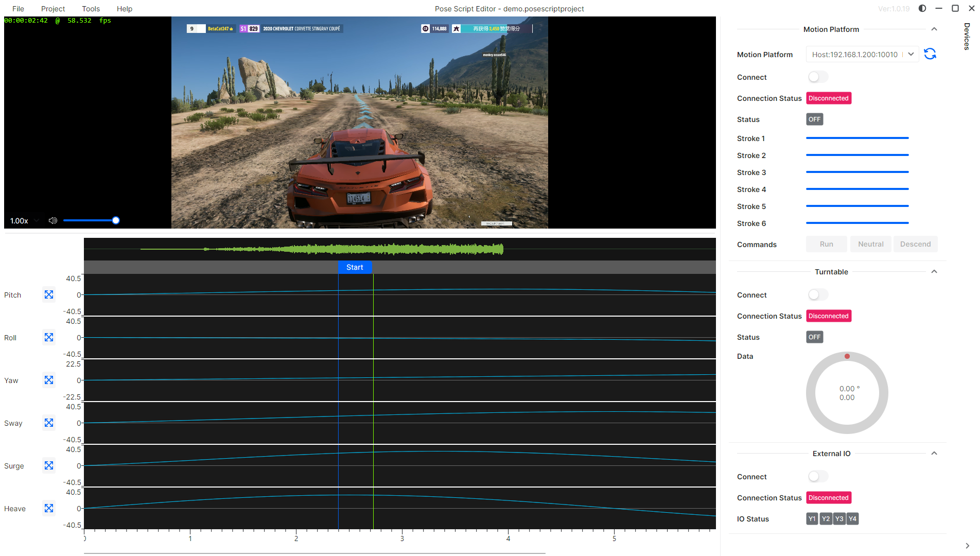Click the Heave curve graph area
This screenshot has width=980, height=556.
400,508
